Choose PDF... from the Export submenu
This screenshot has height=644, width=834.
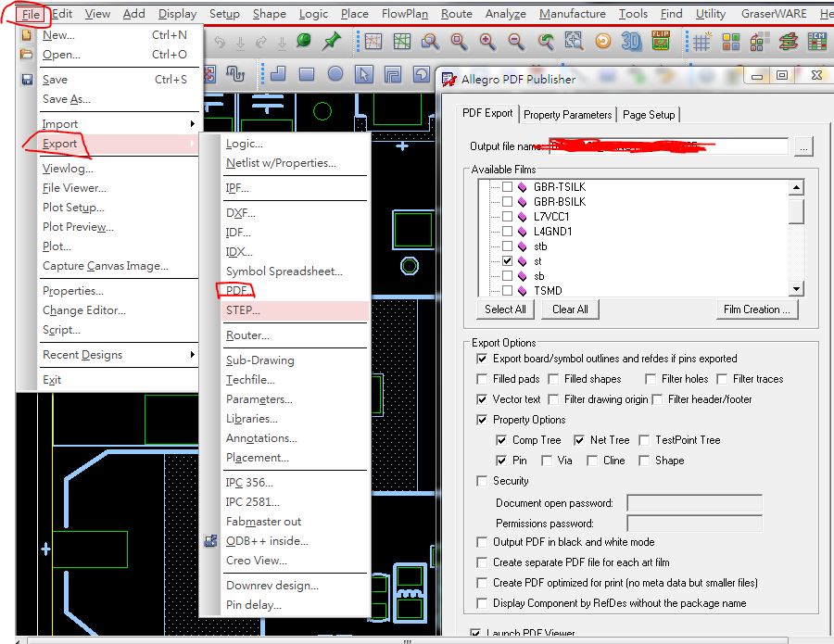237,291
